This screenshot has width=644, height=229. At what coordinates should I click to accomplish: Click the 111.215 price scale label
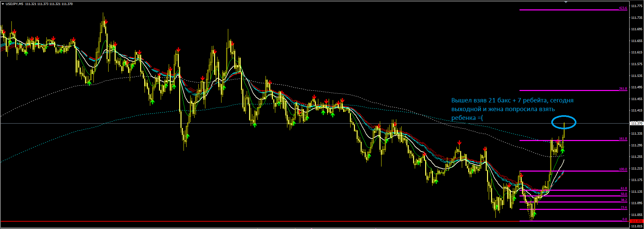tap(637, 169)
